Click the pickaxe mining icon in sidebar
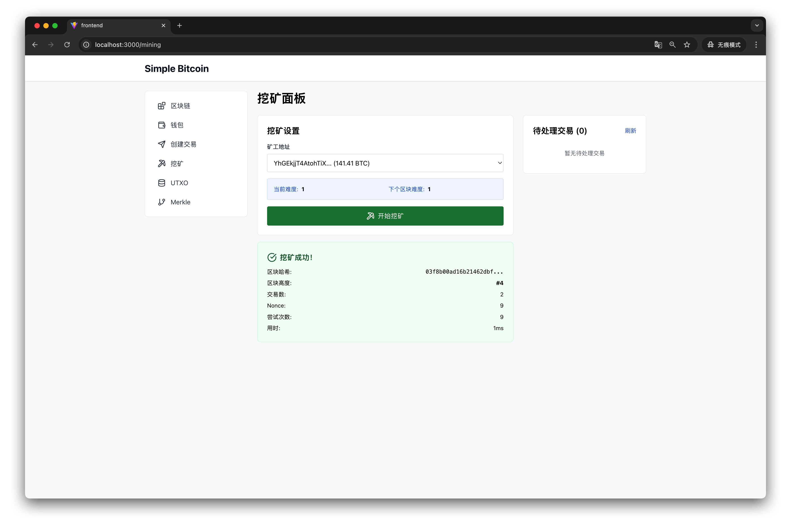The width and height of the screenshot is (791, 532). click(161, 163)
